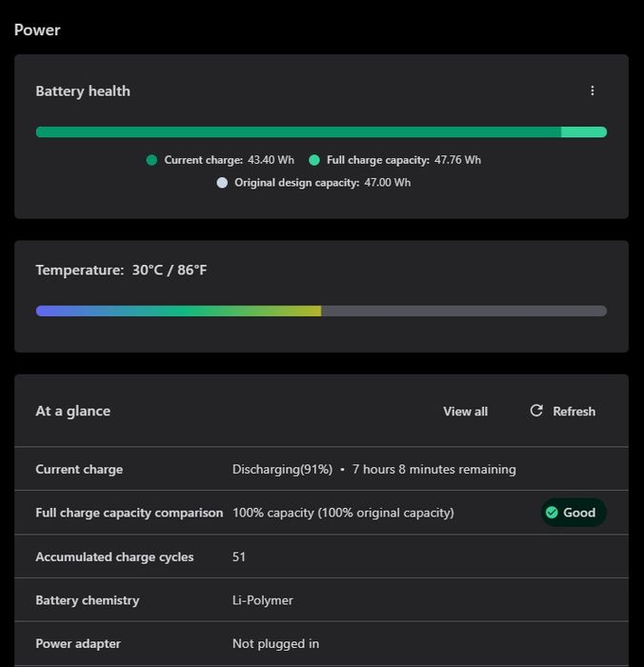
Task: Click the Original design capacity legend dot
Action: [x=222, y=182]
